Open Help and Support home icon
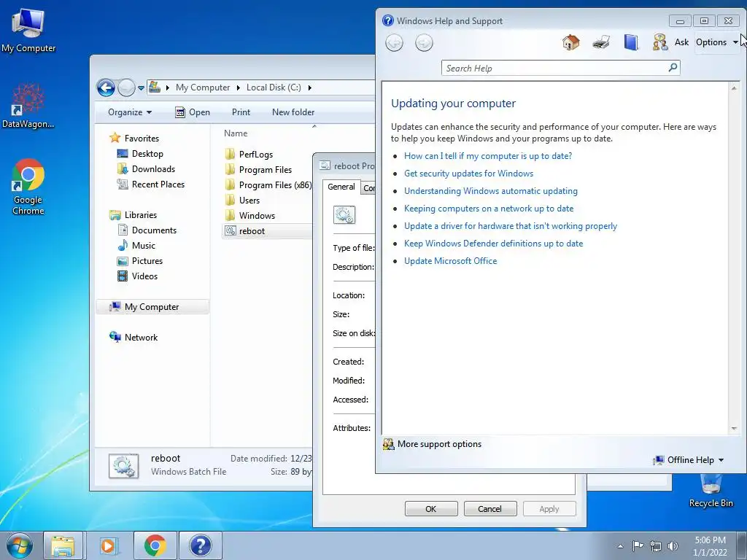The width and height of the screenshot is (747, 560). pos(570,42)
